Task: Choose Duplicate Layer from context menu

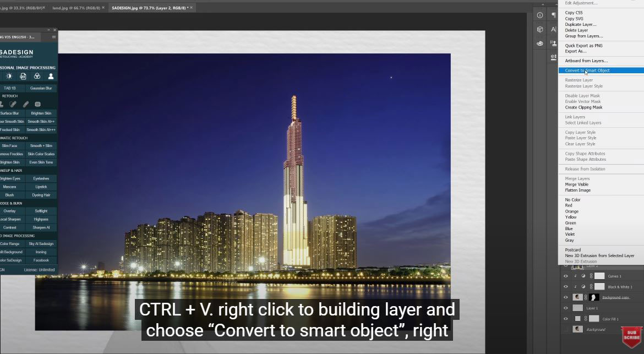Action: 580,24
